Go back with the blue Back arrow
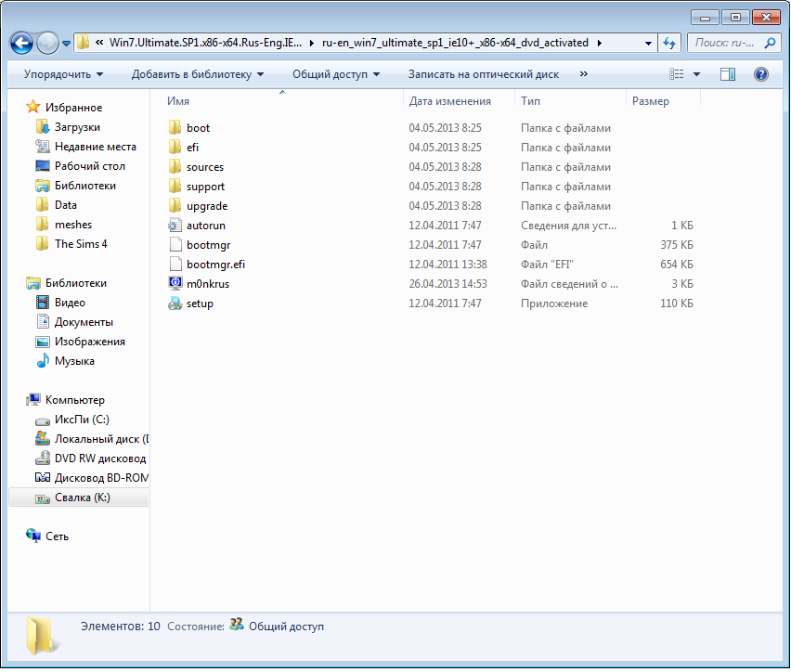 pos(21,44)
